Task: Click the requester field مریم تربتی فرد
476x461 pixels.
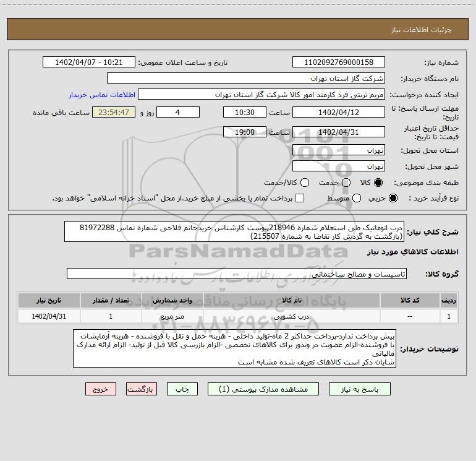Action: [x=261, y=95]
